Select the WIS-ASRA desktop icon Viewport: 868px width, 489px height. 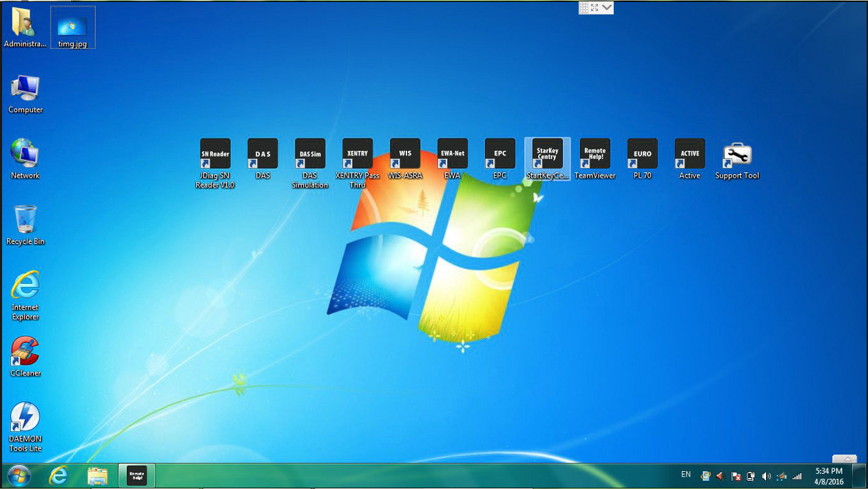point(405,159)
